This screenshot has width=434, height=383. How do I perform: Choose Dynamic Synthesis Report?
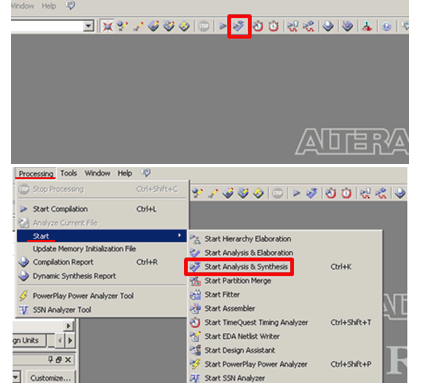[102, 276]
